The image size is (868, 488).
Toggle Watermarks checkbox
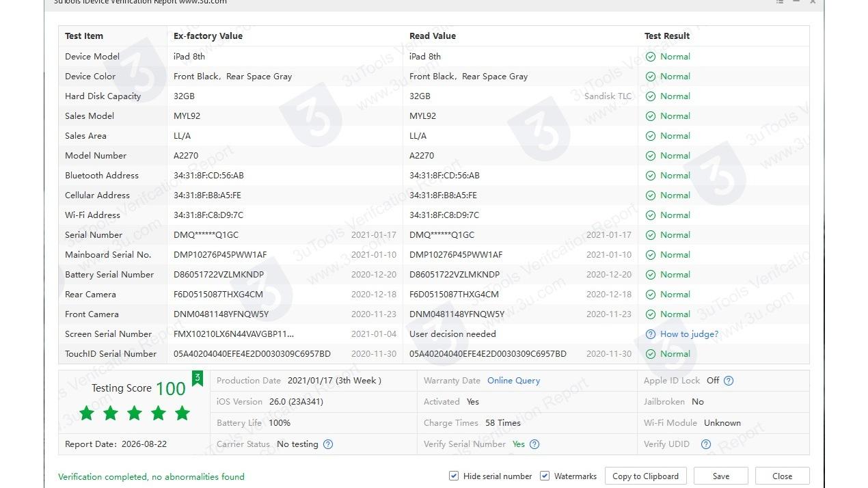point(545,476)
